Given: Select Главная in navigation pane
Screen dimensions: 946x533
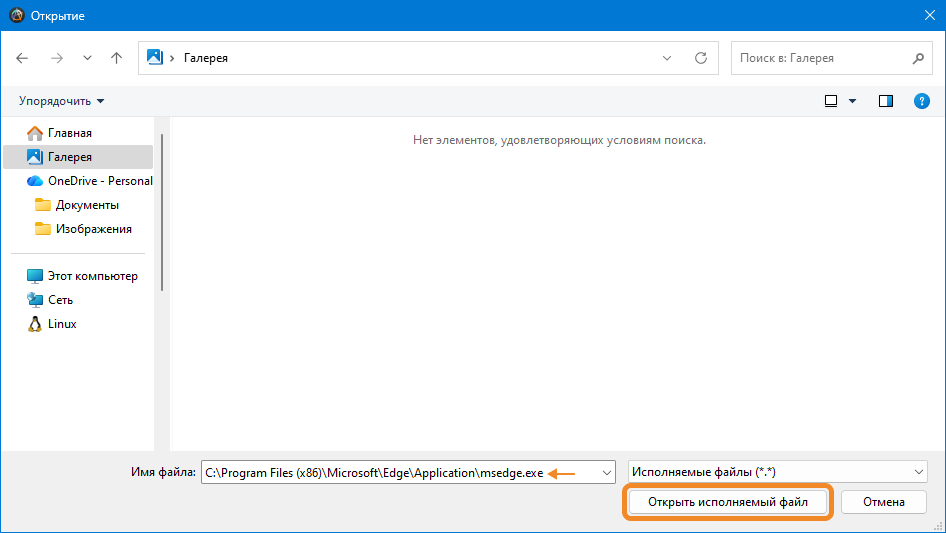Looking at the screenshot, I should 69,133.
